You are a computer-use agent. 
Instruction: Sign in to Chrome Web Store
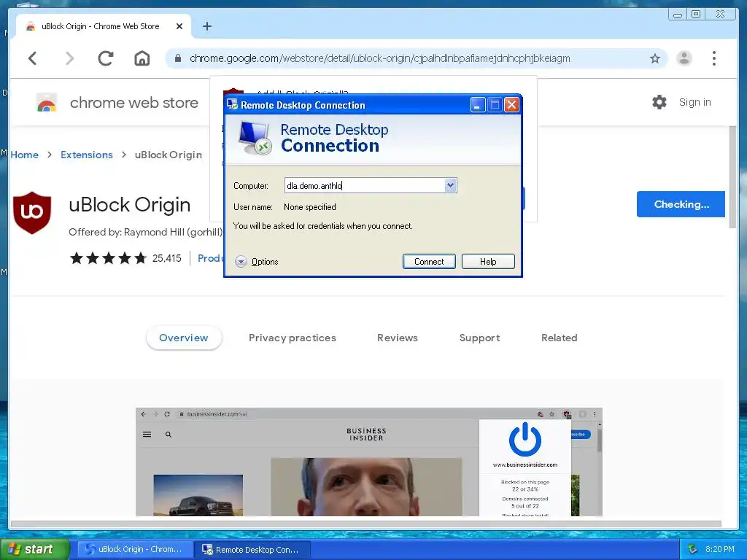(694, 102)
